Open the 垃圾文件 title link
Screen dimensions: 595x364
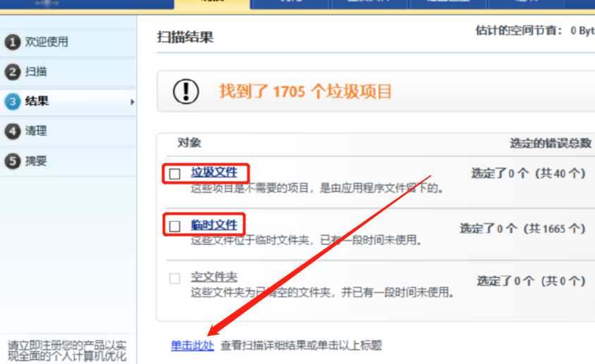[x=214, y=172]
